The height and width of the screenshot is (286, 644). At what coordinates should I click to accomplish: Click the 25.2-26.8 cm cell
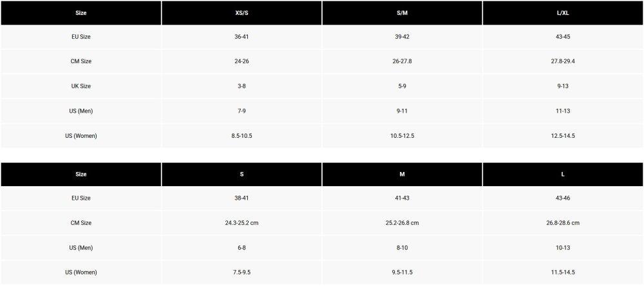(x=402, y=224)
